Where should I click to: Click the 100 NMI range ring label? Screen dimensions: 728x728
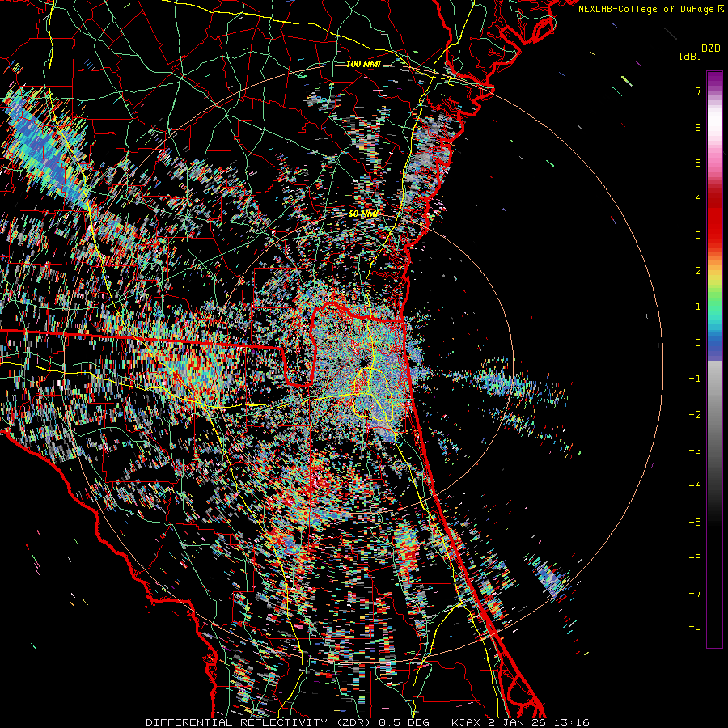[x=363, y=64]
